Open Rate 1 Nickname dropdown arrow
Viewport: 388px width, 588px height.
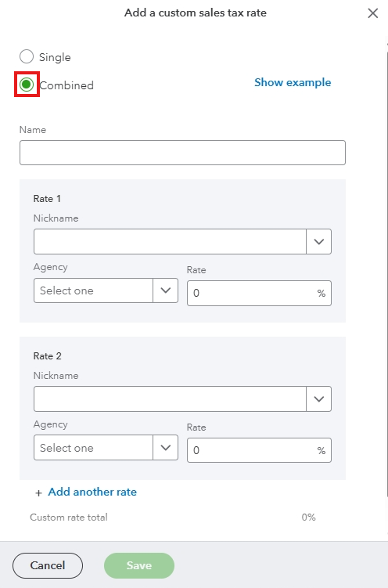(318, 241)
